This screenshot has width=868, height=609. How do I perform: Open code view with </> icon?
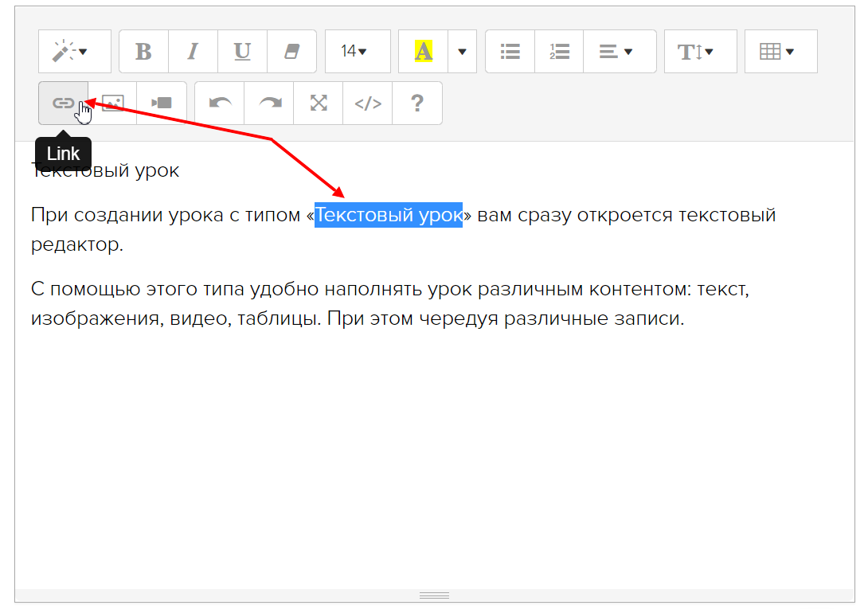(368, 103)
